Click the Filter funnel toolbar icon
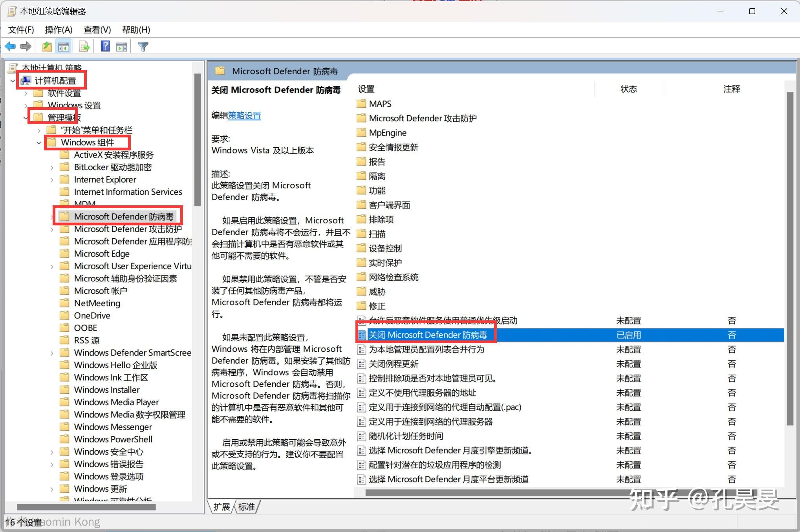Screen dimensions: 800x532 click(x=143, y=47)
